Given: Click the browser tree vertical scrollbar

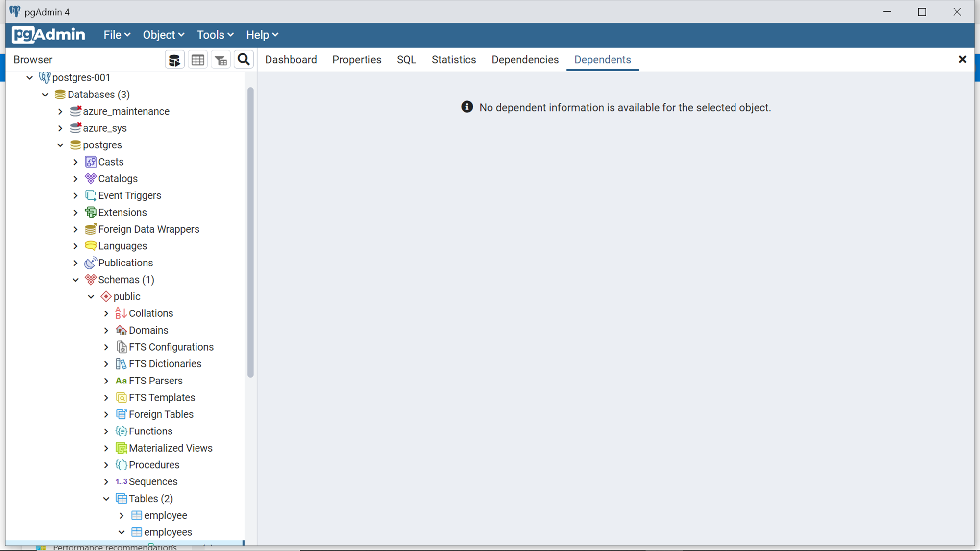Looking at the screenshot, I should (x=250, y=233).
